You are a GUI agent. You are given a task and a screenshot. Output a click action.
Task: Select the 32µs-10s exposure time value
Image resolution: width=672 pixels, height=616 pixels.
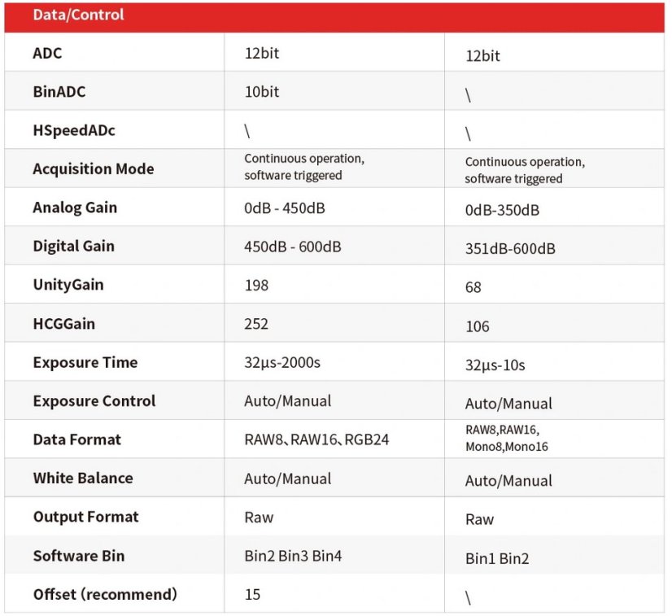coord(495,365)
